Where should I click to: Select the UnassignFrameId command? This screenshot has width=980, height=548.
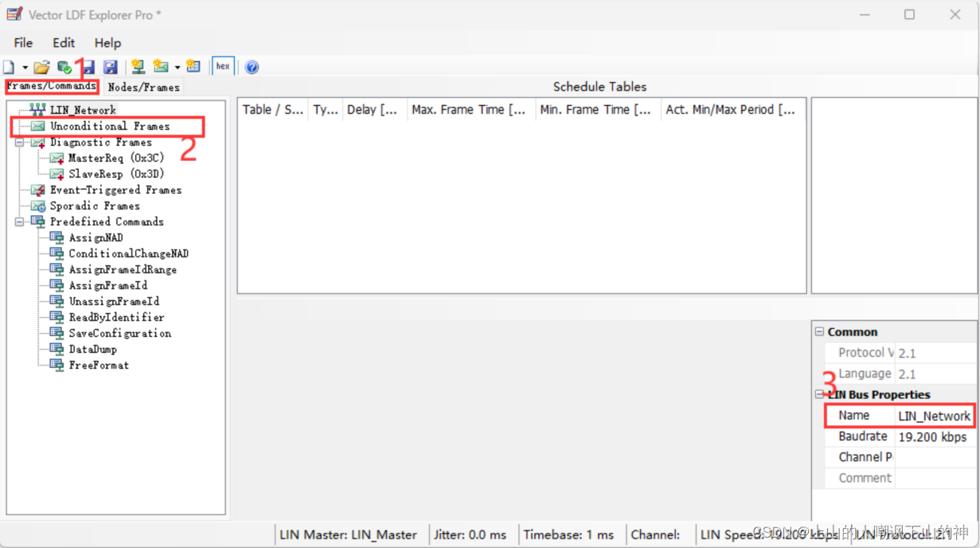(x=115, y=301)
